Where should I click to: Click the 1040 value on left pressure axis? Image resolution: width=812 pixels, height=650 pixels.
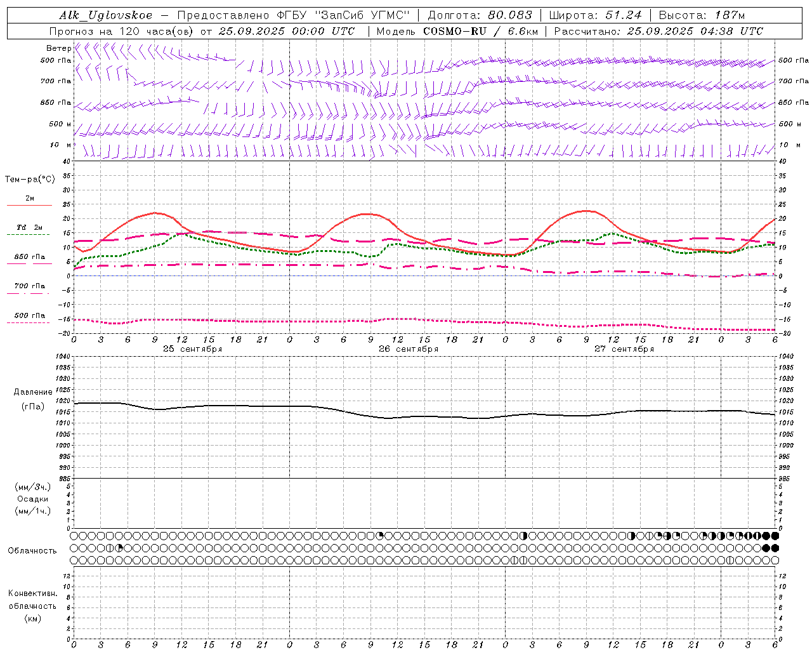pyautogui.click(x=63, y=357)
